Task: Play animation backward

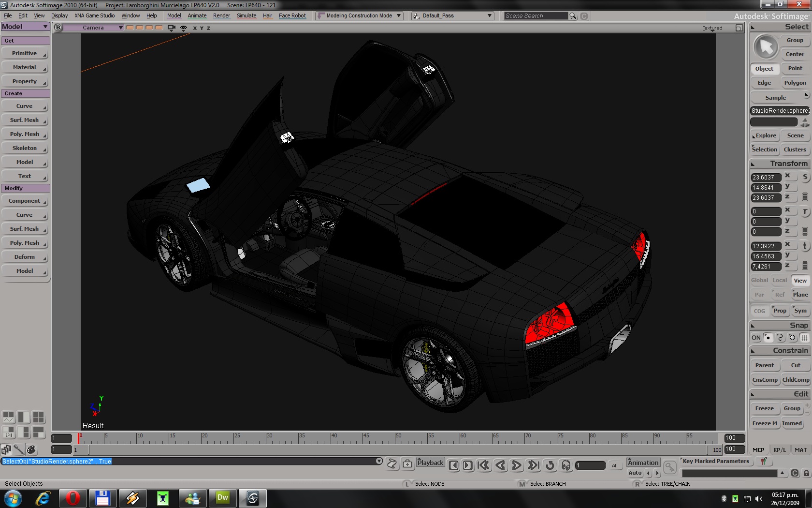Action: tap(501, 465)
